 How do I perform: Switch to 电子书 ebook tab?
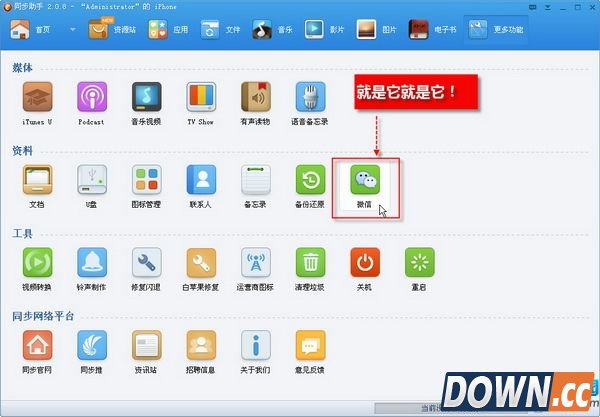click(432, 29)
